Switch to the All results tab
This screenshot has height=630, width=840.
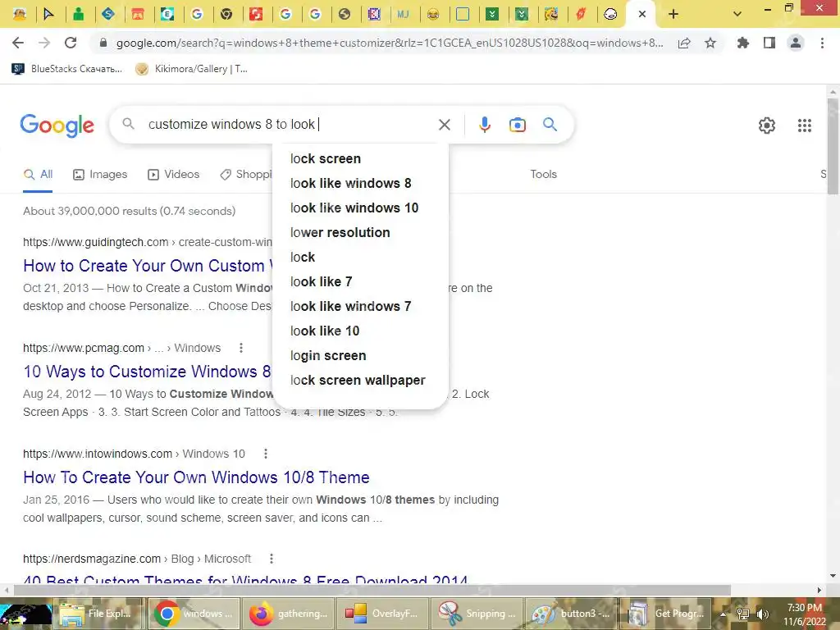pos(38,174)
